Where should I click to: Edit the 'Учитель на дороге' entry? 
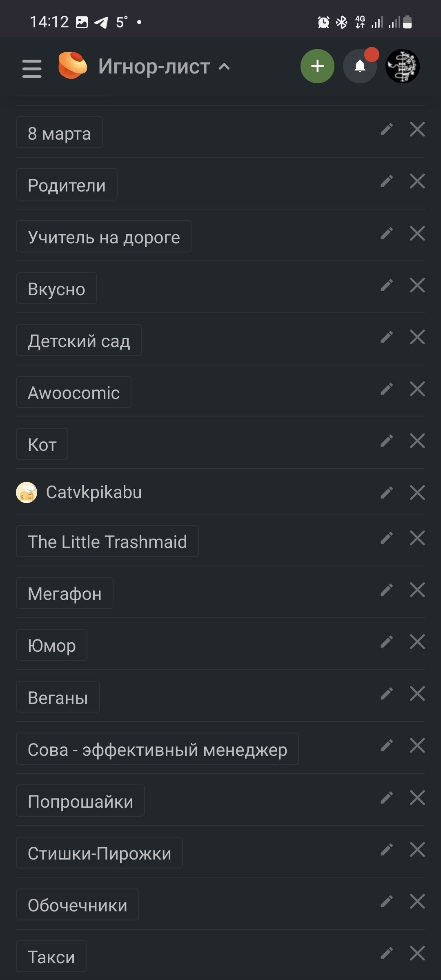[x=386, y=233]
